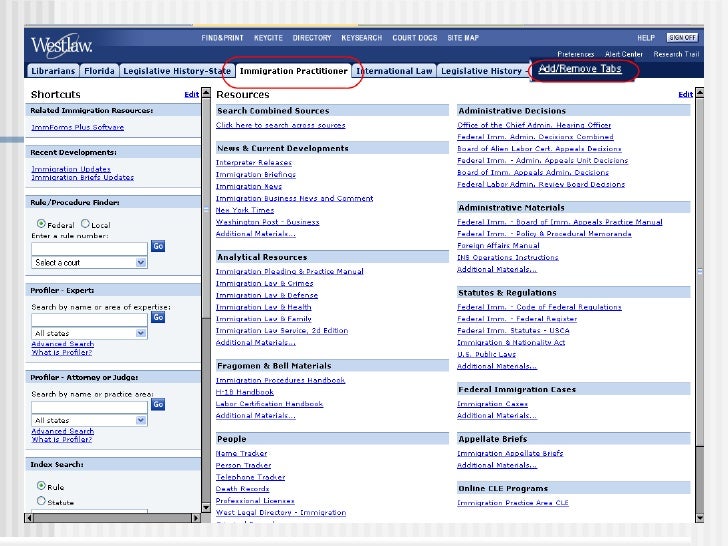Click the Profiler - Attorney or Judge search field
Viewport: 728px width, 546px height.
coord(89,407)
